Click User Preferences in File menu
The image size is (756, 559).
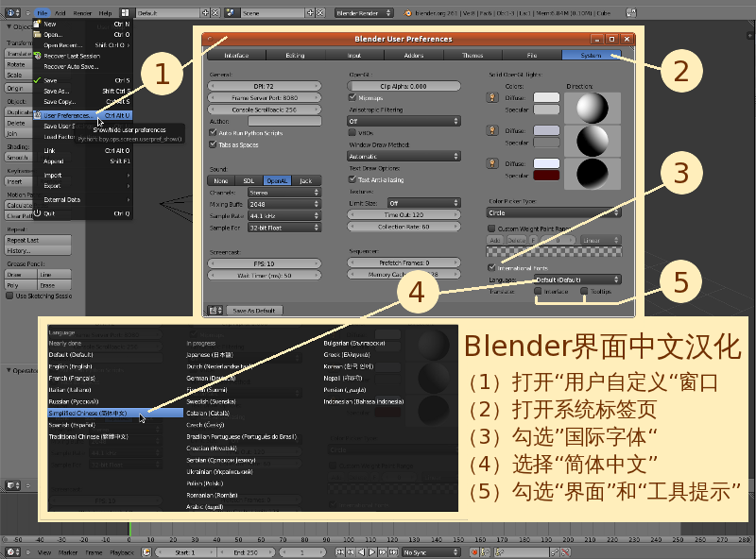(x=82, y=115)
